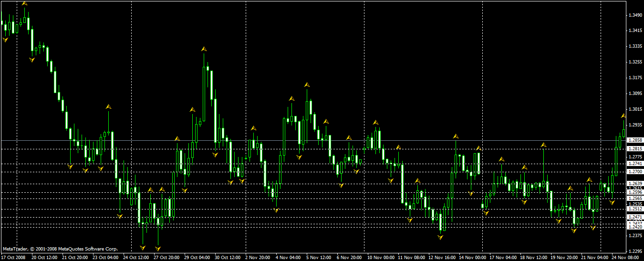Click the boxed 1.2700 level label
This screenshot has height=261, width=644.
tap(635, 172)
